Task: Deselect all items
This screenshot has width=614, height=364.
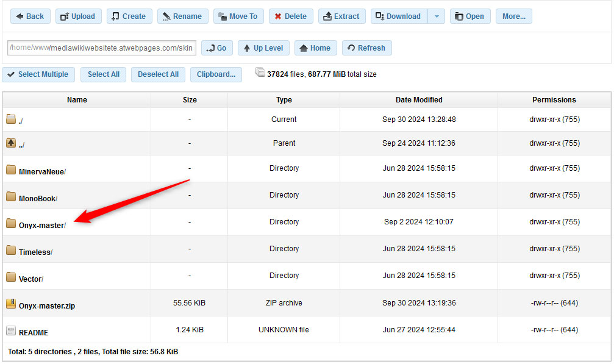Action: (157, 74)
